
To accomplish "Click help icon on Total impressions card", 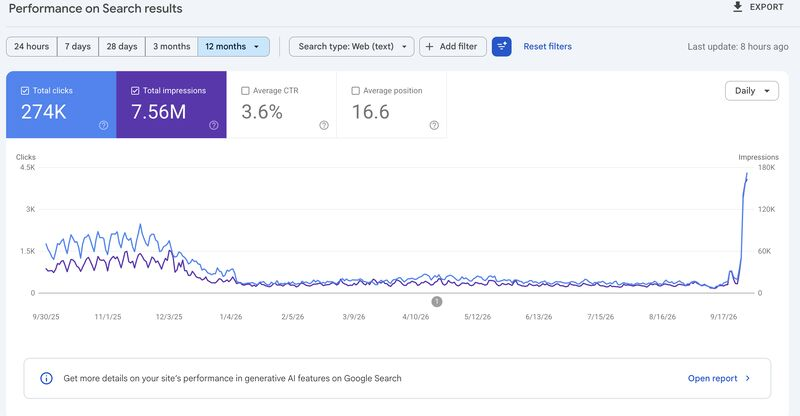I will coord(214,125).
